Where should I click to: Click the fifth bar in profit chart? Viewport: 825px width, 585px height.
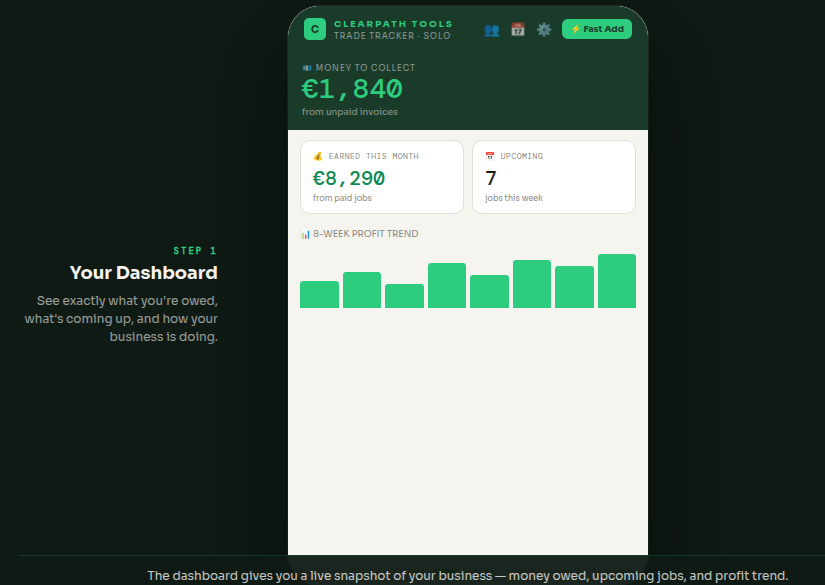pyautogui.click(x=489, y=291)
